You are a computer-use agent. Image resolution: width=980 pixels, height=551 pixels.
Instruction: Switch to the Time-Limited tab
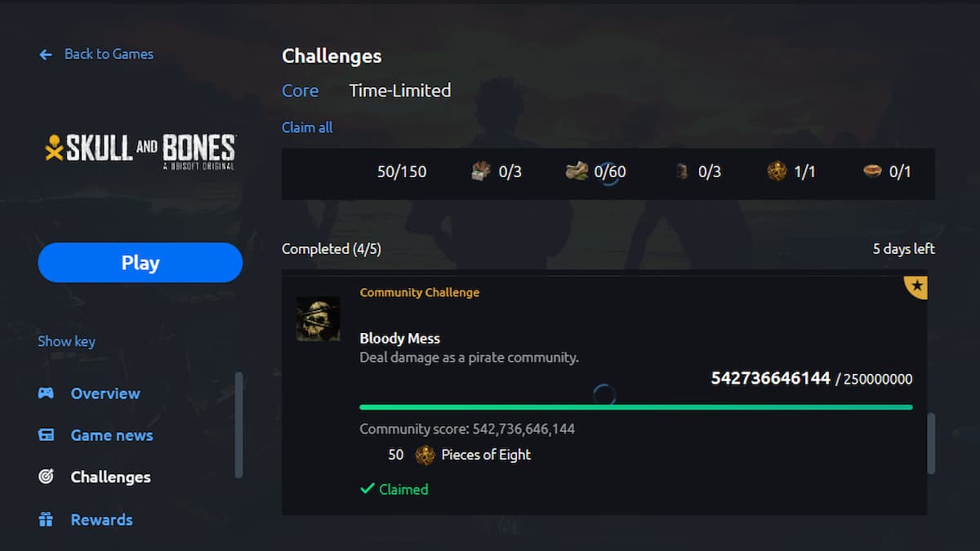[x=400, y=91]
